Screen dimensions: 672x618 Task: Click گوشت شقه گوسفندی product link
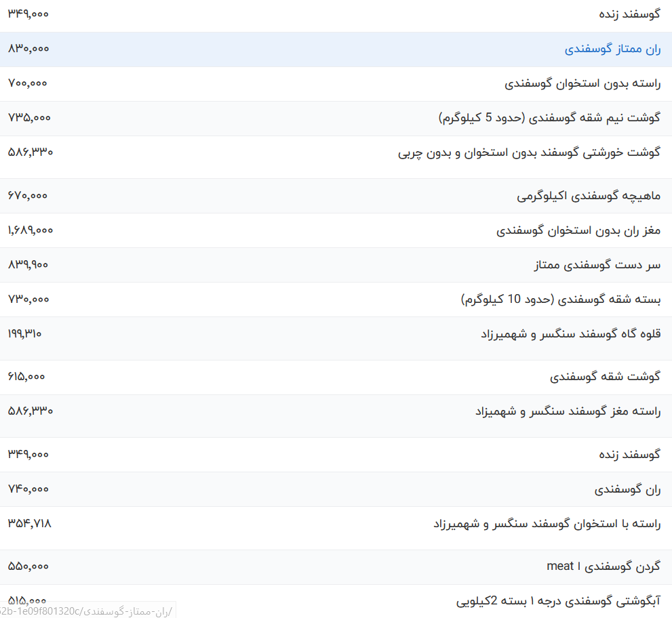click(x=605, y=377)
